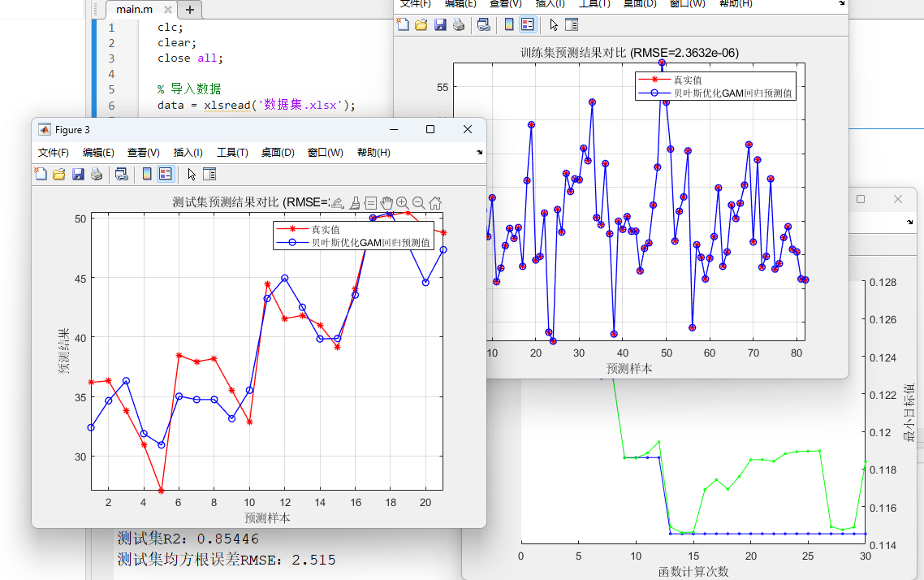Toggle zoom-out mode on the test plot
Screen dimensions: 924x580
[x=418, y=202]
